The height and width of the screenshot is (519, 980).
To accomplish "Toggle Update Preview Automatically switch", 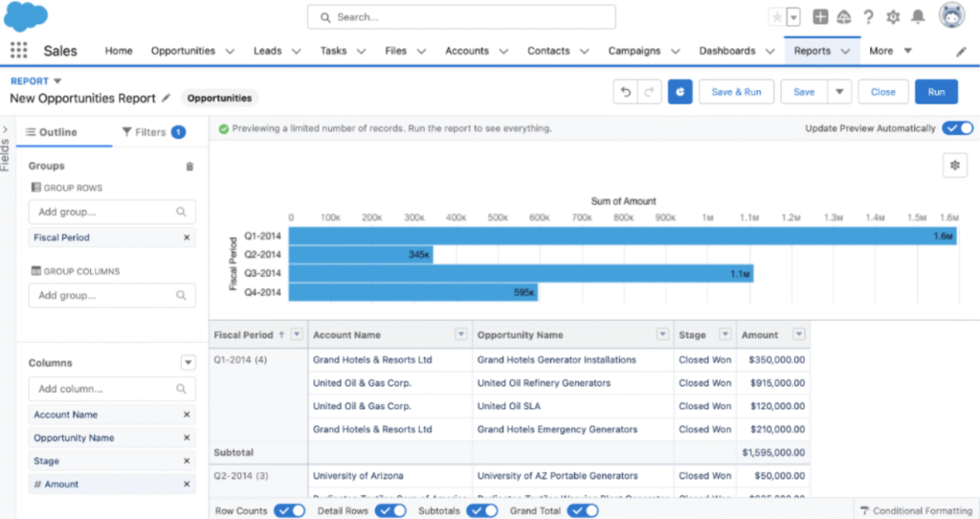I will (x=957, y=128).
